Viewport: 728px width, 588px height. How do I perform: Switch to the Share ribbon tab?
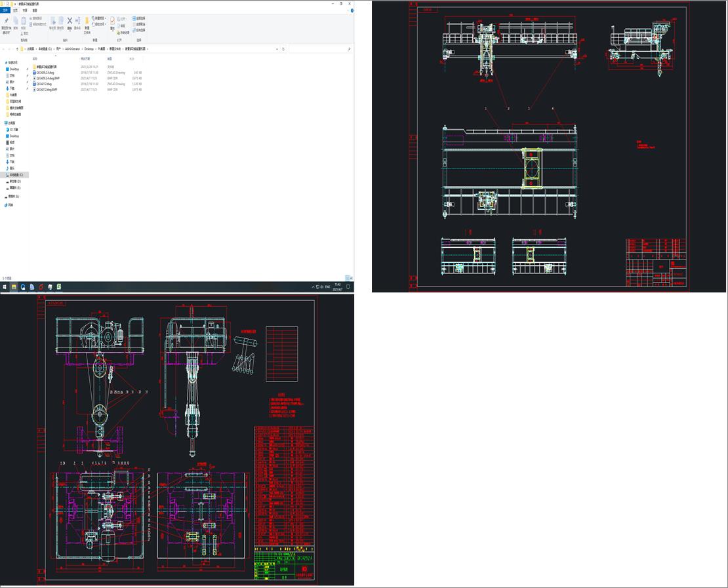[x=25, y=10]
